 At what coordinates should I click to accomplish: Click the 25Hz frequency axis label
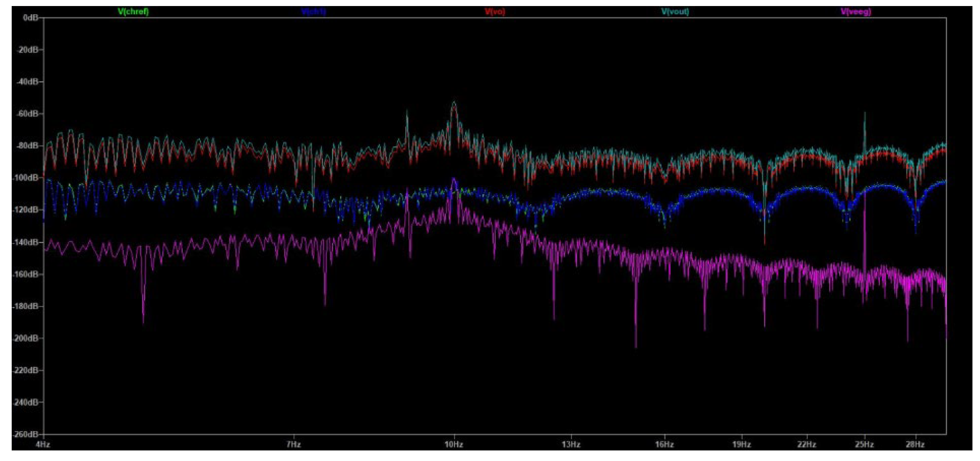(x=865, y=445)
